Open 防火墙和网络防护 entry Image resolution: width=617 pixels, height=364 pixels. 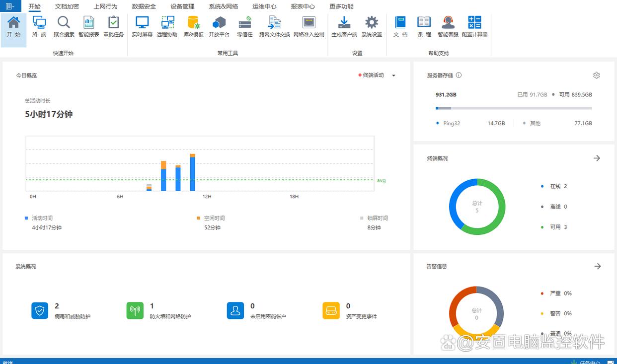(x=135, y=310)
